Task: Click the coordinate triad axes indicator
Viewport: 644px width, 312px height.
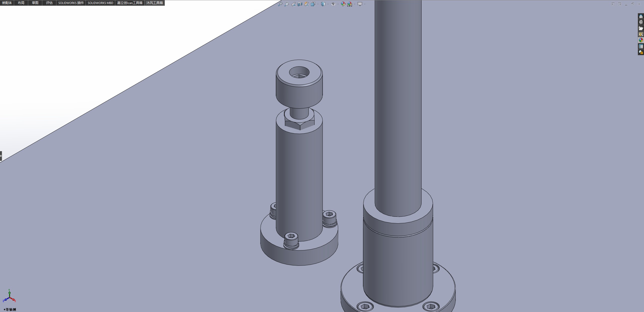Action: pyautogui.click(x=9, y=297)
